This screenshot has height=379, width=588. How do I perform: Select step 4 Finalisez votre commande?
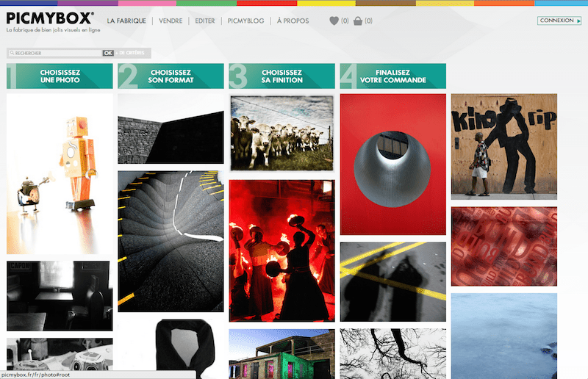click(x=393, y=76)
